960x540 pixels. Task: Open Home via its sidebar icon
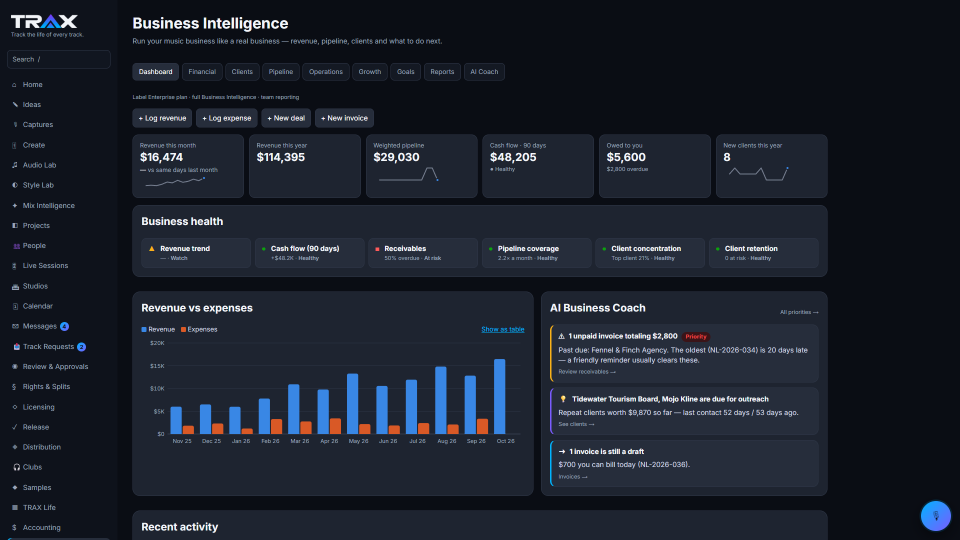(x=15, y=84)
